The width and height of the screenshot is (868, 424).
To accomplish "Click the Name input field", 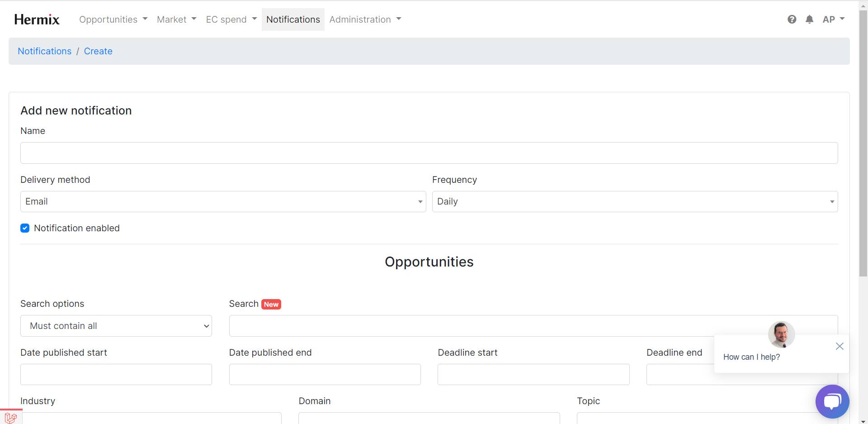I will [429, 153].
